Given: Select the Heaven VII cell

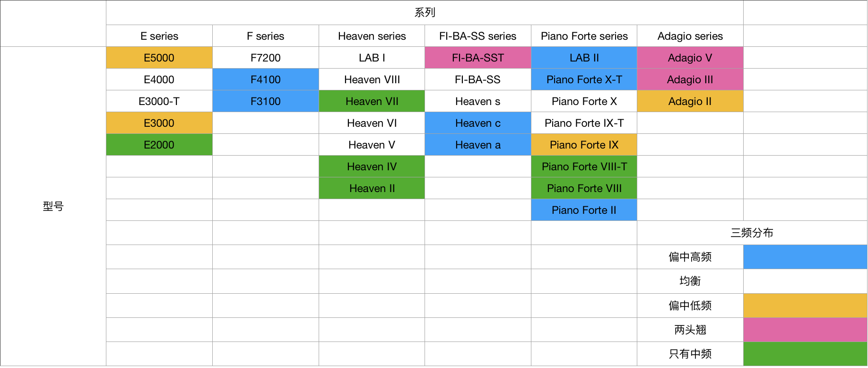Looking at the screenshot, I should click(372, 101).
